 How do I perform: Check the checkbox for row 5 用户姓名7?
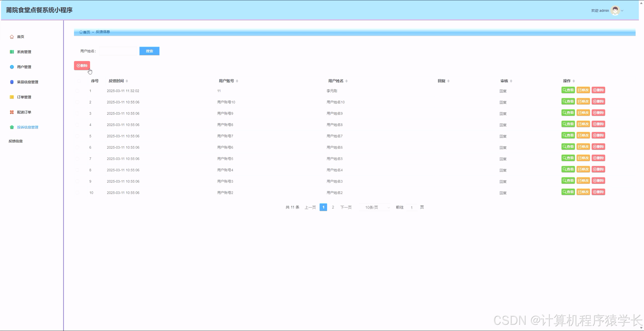click(x=77, y=136)
